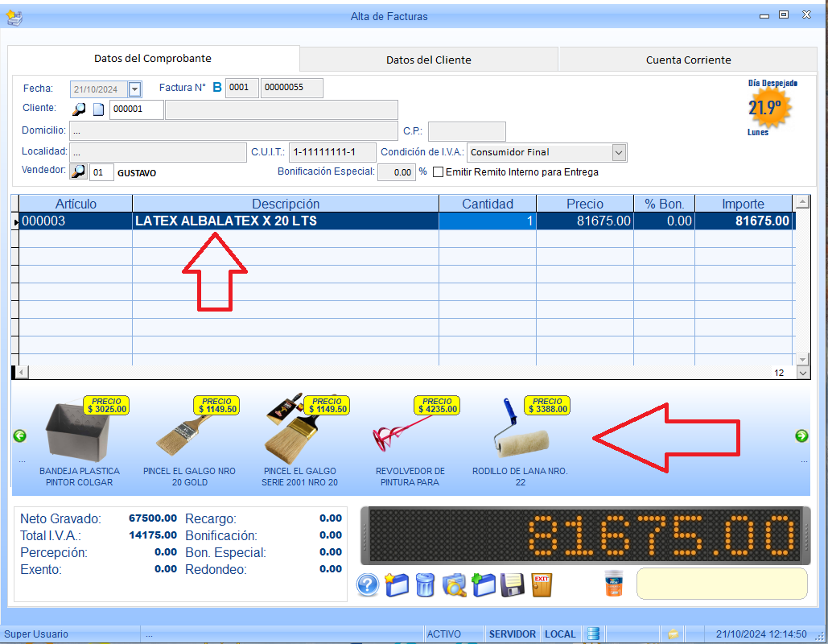Viewport: 828px width, 644px height.
Task: Click the grid horizontal scroll left arrow
Action: pos(21,373)
